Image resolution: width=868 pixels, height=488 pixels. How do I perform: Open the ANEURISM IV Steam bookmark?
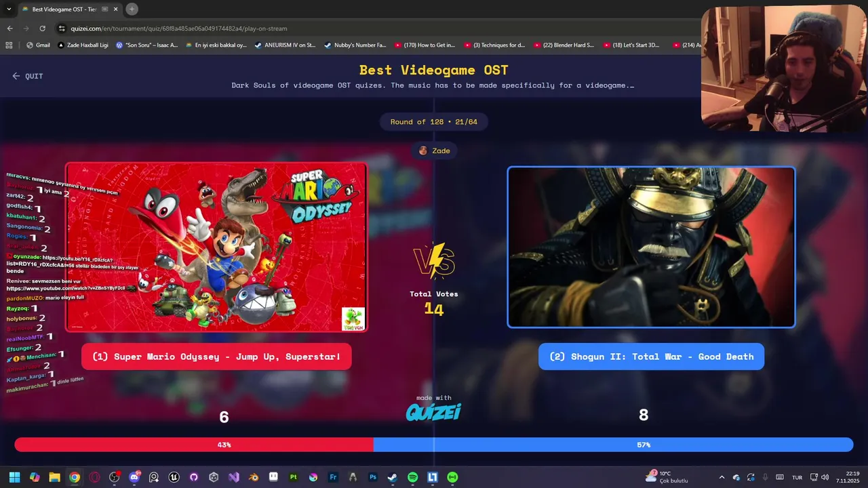pos(285,45)
